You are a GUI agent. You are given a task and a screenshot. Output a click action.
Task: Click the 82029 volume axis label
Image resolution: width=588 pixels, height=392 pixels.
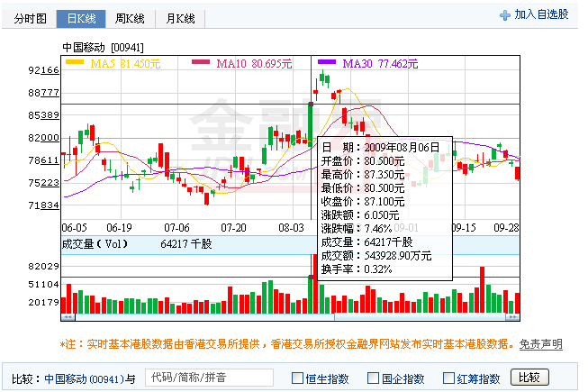(43, 267)
